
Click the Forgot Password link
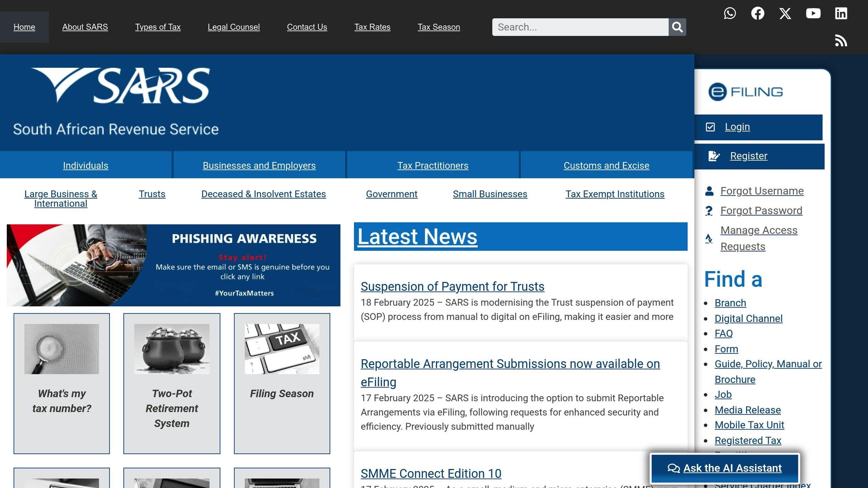[x=761, y=211]
